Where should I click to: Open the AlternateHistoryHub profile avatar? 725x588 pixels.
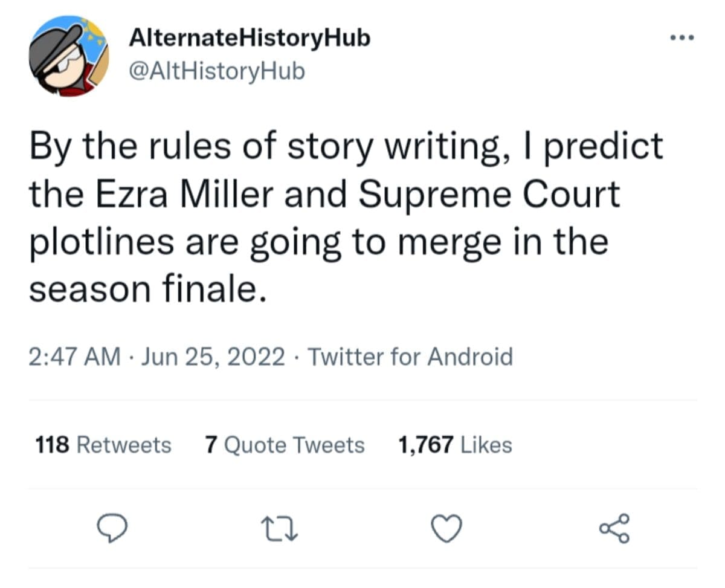(69, 56)
